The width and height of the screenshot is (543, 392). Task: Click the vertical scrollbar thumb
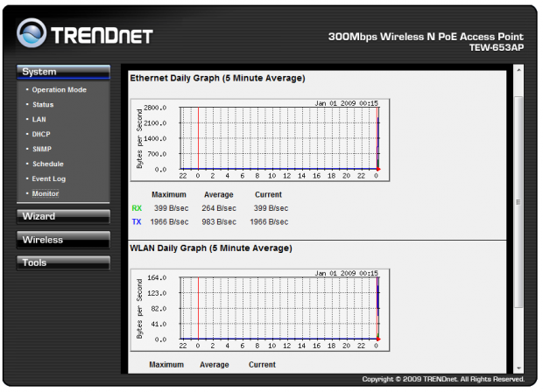pyautogui.click(x=518, y=202)
